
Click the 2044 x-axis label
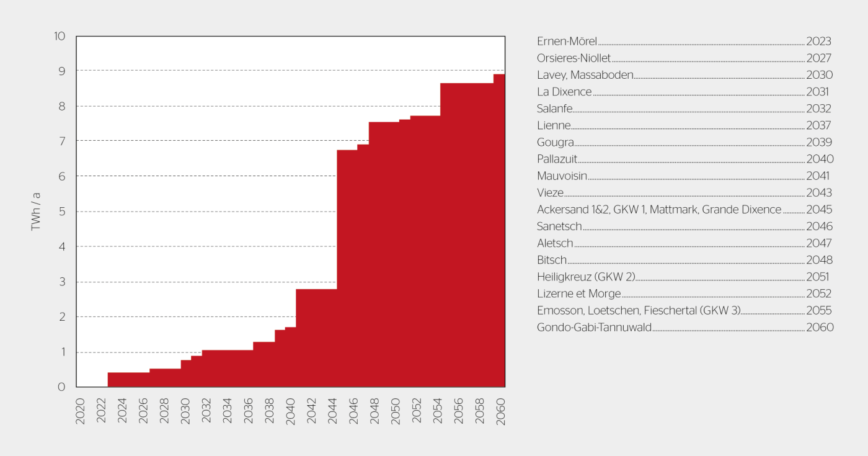coord(332,409)
